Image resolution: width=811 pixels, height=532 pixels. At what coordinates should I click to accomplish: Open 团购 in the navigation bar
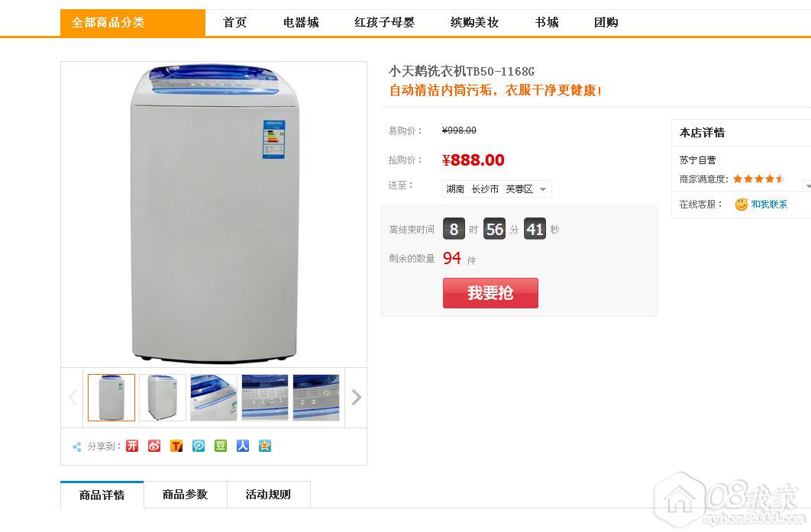(606, 23)
